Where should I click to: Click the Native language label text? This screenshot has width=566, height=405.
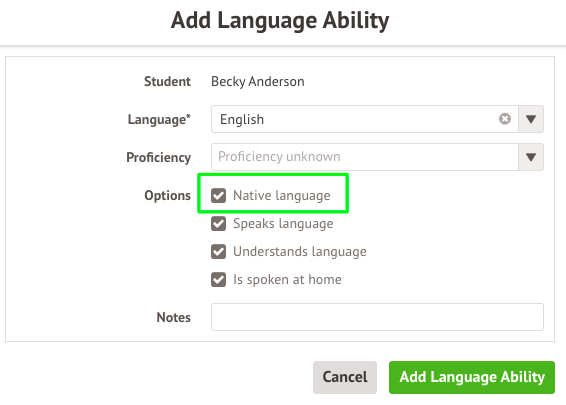click(x=282, y=196)
